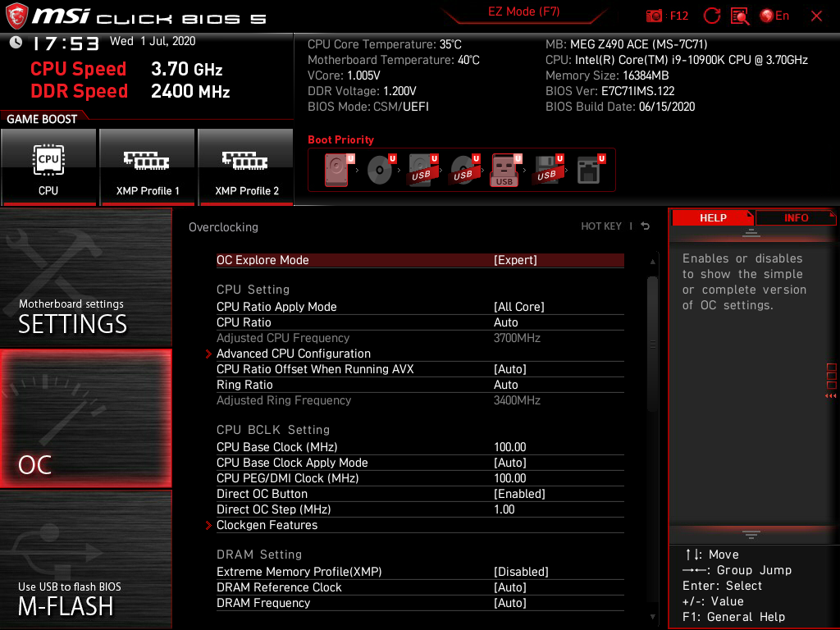Expand Advanced CPU Configuration
Image resolution: width=840 pixels, height=630 pixels.
coord(293,354)
